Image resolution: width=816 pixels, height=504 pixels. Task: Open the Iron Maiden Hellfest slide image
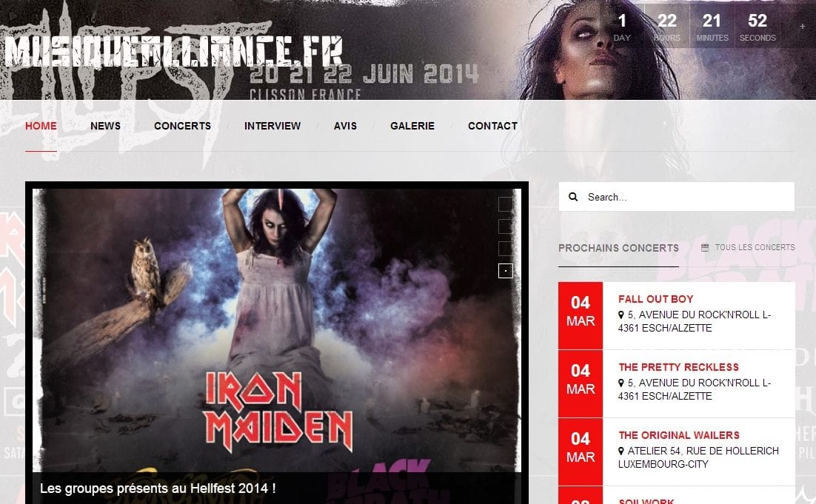[x=277, y=330]
